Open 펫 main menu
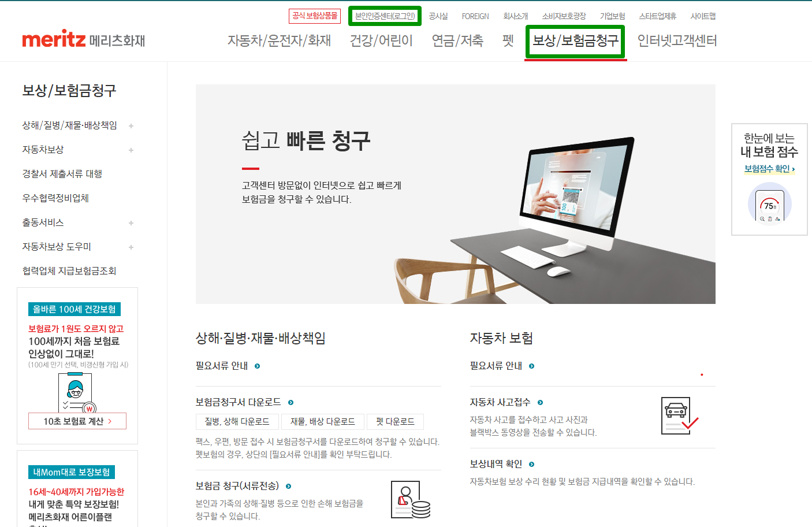 [x=508, y=40]
